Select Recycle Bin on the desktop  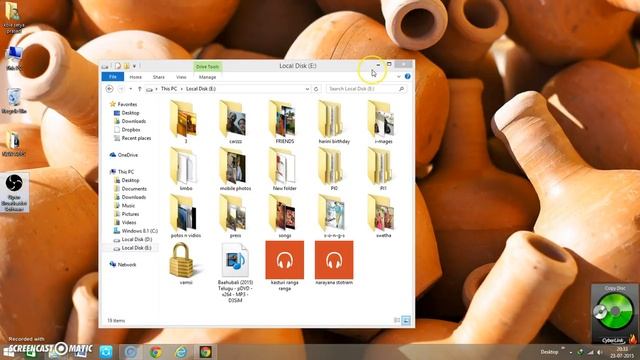(14, 101)
